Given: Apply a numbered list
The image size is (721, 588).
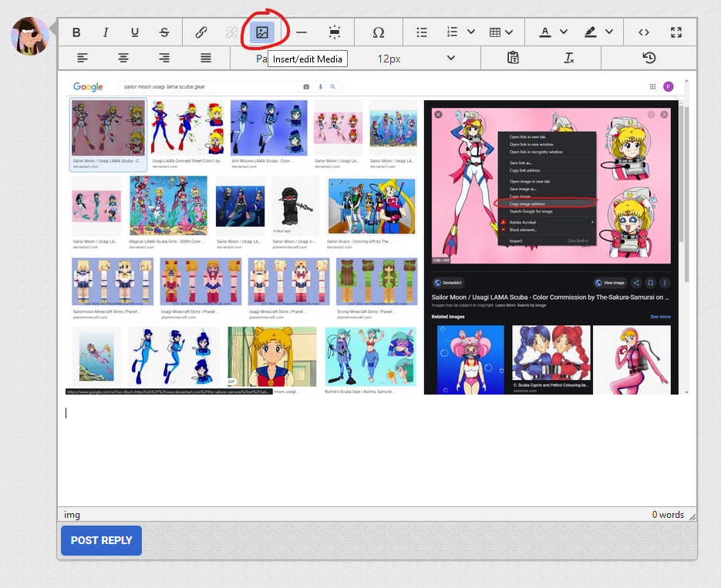Looking at the screenshot, I should 452,32.
